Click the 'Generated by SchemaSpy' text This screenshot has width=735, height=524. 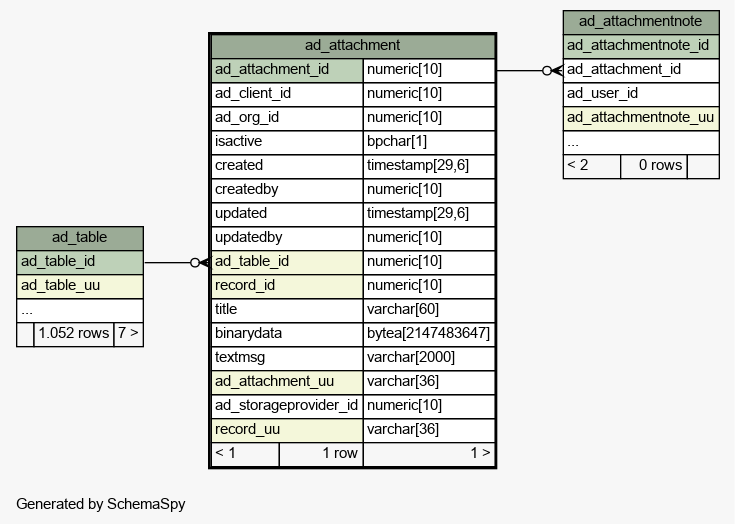(101, 504)
